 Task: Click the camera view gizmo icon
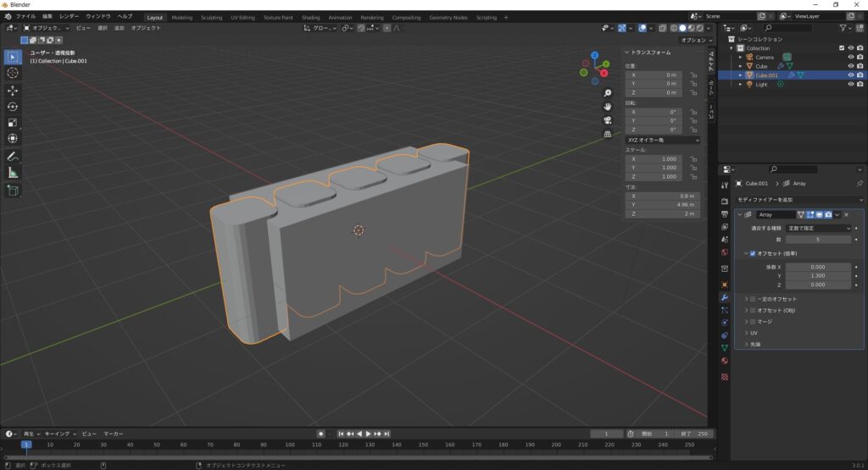608,120
